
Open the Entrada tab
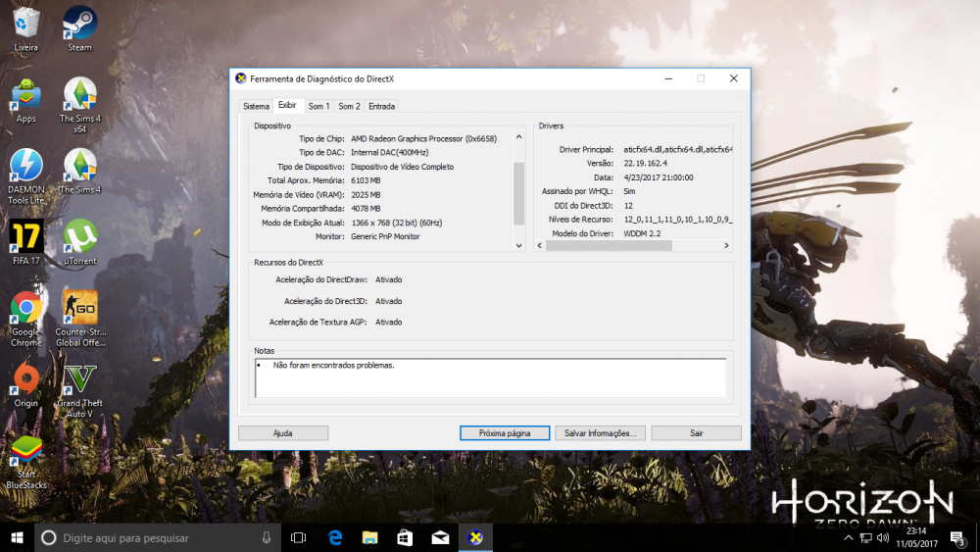point(381,106)
